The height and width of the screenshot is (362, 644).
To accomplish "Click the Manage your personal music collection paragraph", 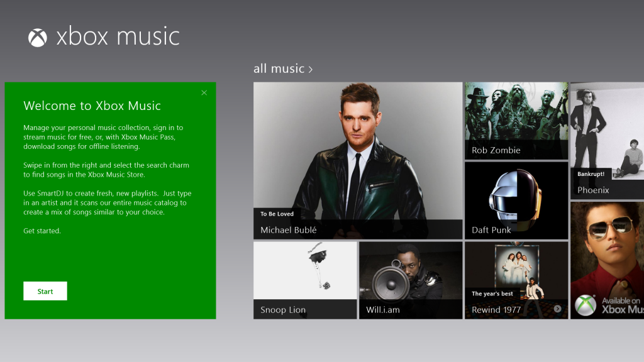I will pos(103,137).
